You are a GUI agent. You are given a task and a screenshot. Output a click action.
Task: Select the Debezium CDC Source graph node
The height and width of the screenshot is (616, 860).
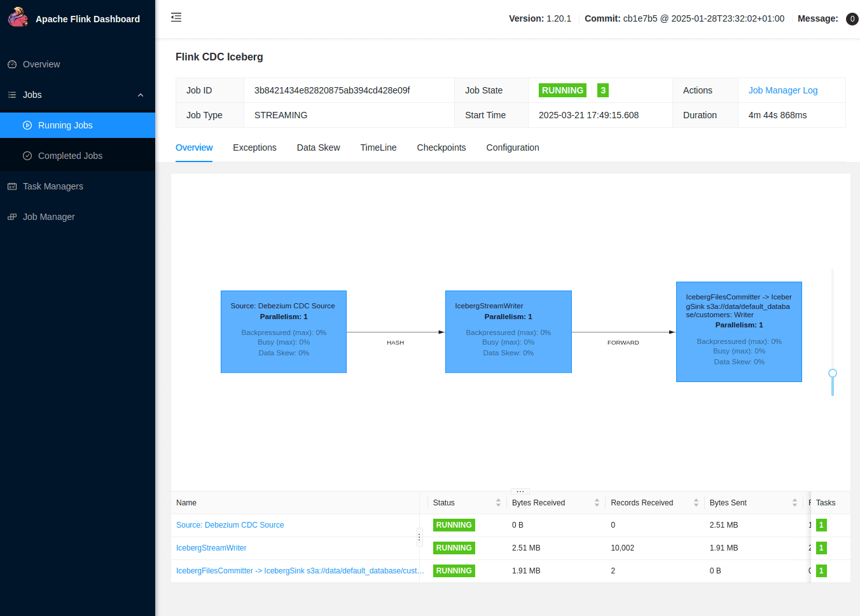[284, 332]
